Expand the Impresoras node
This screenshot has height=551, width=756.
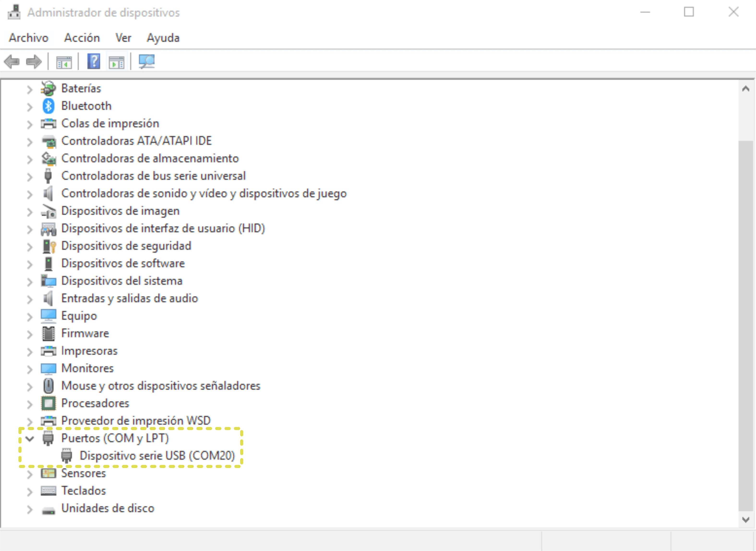(30, 352)
